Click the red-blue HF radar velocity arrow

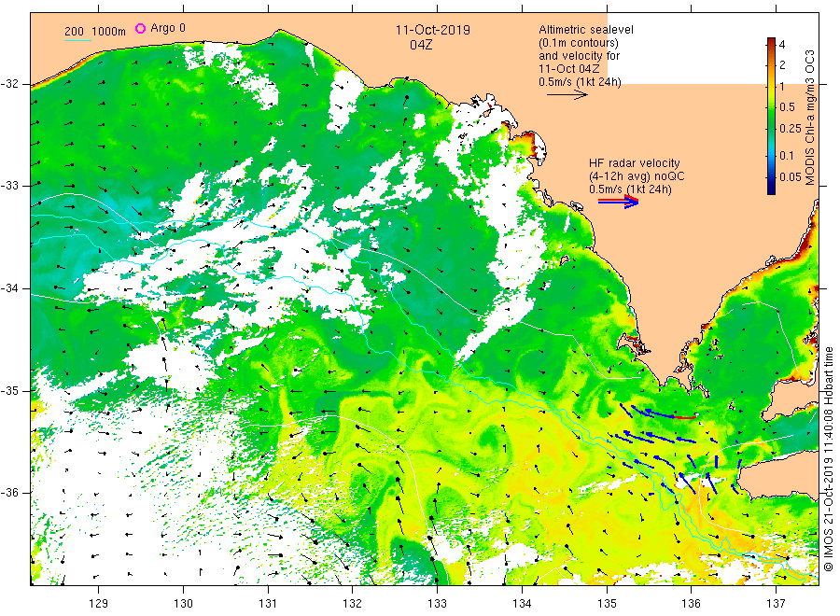(619, 202)
